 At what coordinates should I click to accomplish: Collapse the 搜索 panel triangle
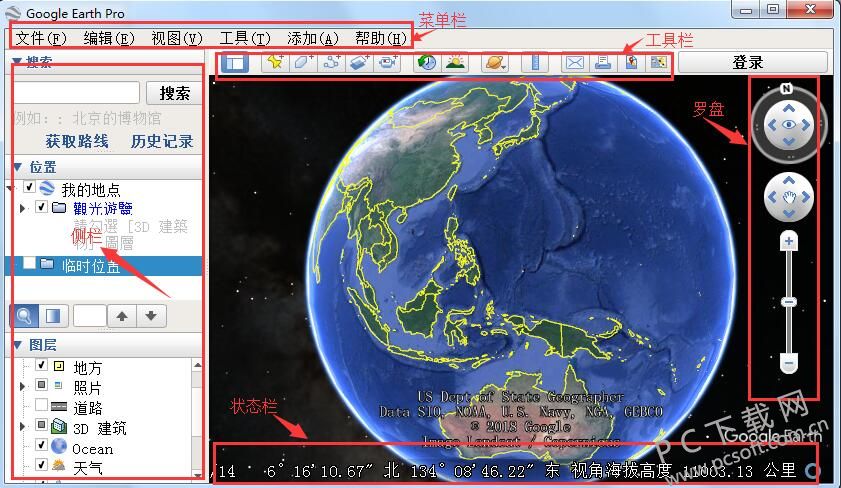click(17, 61)
